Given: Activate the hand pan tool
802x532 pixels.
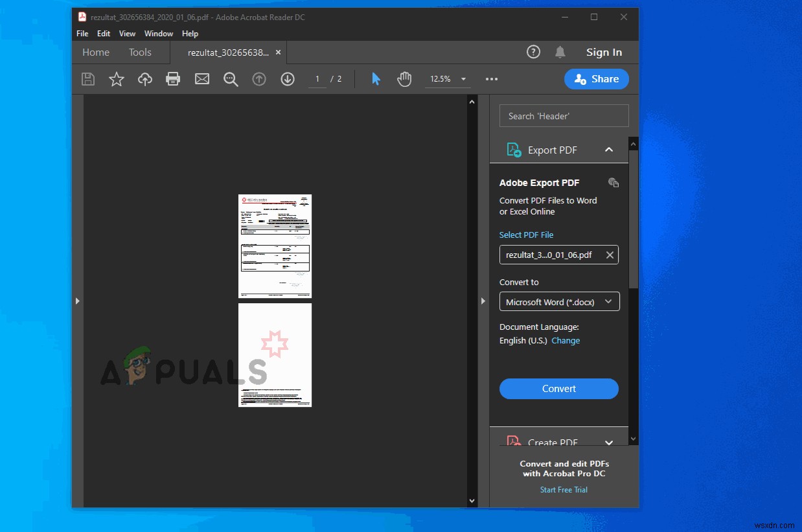Looking at the screenshot, I should coord(404,78).
